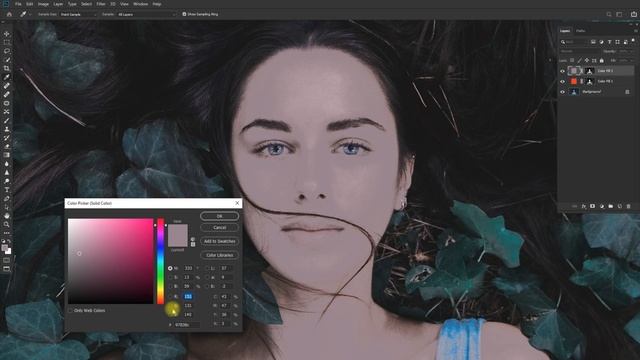Viewport: 640px width, 360px height.
Task: Select the Lasso tool
Action: pos(7,51)
